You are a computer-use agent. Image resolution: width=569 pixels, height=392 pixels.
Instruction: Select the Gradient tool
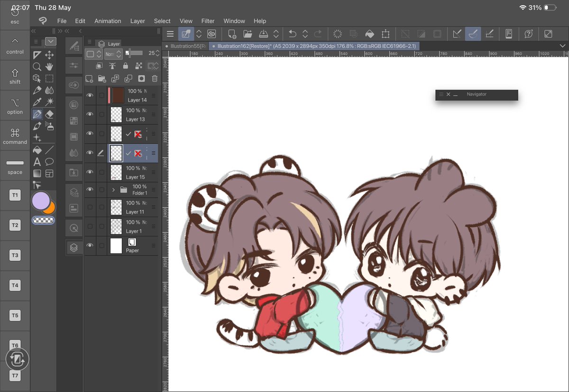(37, 173)
